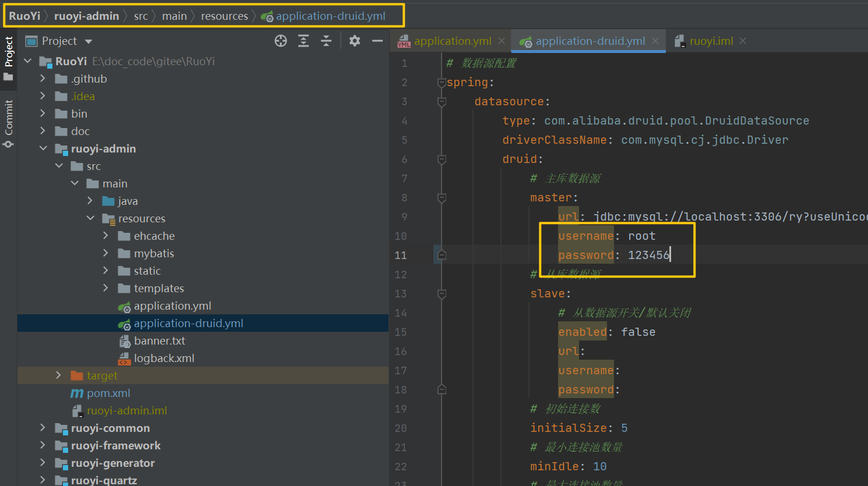Select logback.xml file in tree
The height and width of the screenshot is (486, 868).
tap(203, 358)
